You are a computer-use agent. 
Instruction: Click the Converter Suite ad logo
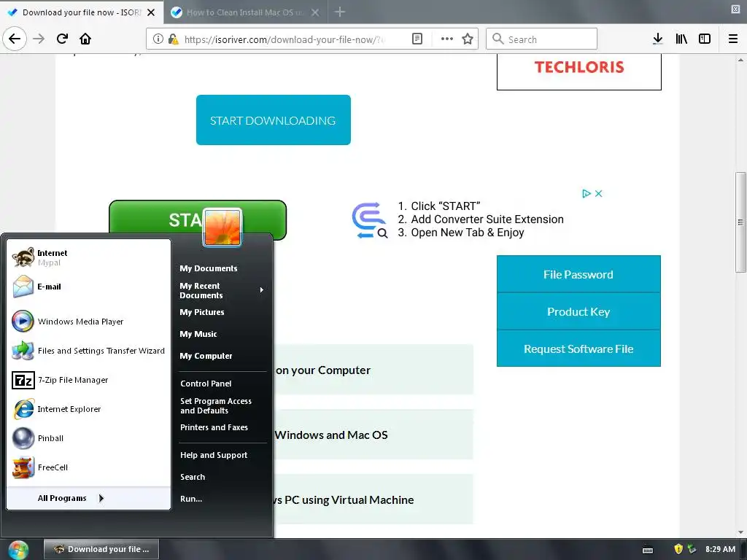[370, 220]
